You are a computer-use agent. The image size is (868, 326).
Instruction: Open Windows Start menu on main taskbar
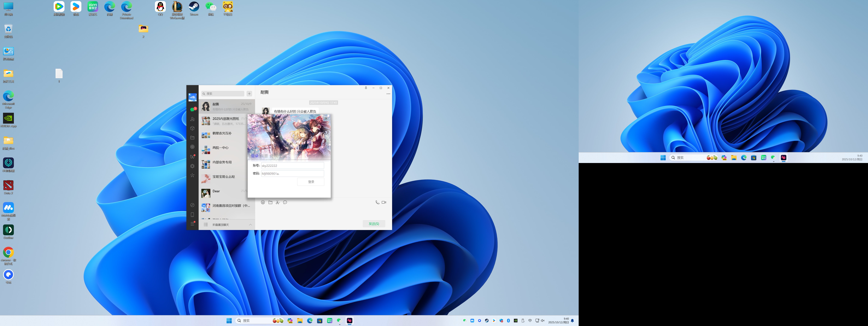229,321
